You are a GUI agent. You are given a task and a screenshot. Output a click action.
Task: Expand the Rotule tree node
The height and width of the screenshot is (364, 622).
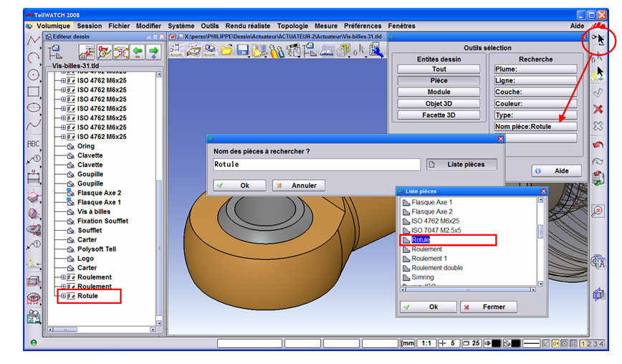tap(63, 296)
